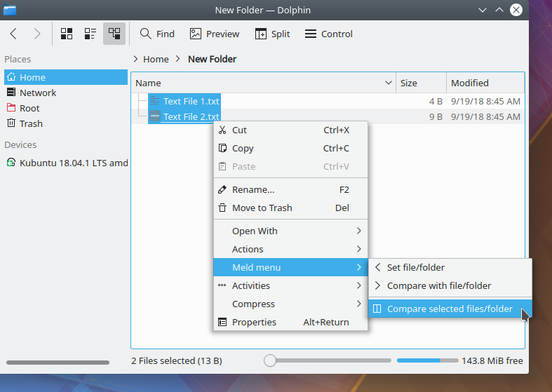Choose Move to Trash

(x=290, y=208)
